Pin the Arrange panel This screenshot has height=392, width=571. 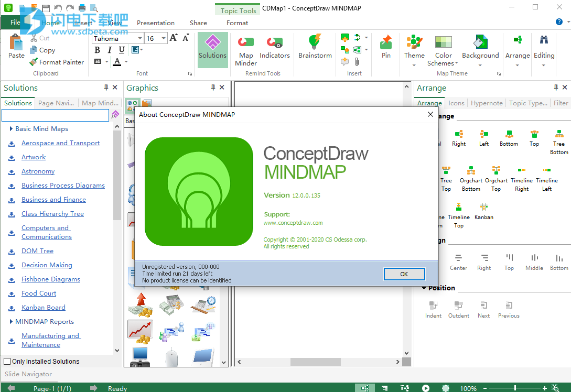(x=556, y=88)
